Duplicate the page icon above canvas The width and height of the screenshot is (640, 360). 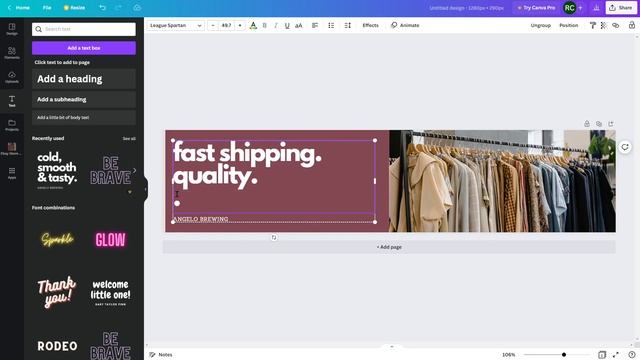pyautogui.click(x=599, y=124)
